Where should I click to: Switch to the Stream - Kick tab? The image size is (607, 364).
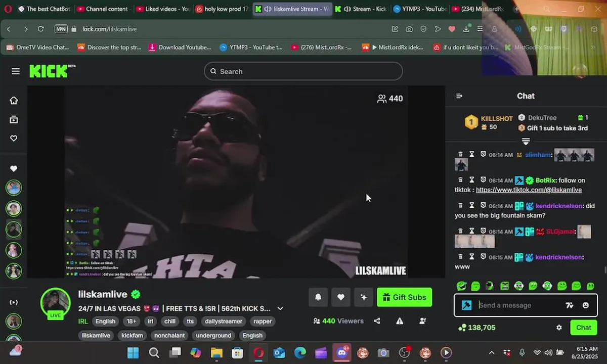(x=362, y=9)
